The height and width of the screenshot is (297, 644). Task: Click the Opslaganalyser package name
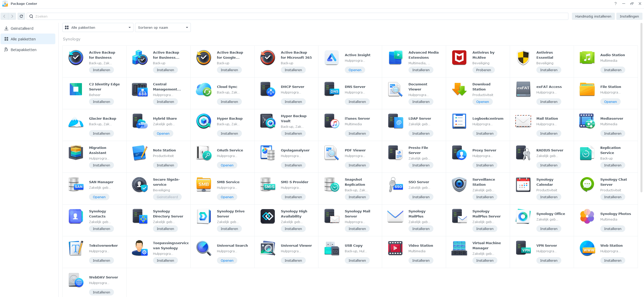pyautogui.click(x=295, y=150)
